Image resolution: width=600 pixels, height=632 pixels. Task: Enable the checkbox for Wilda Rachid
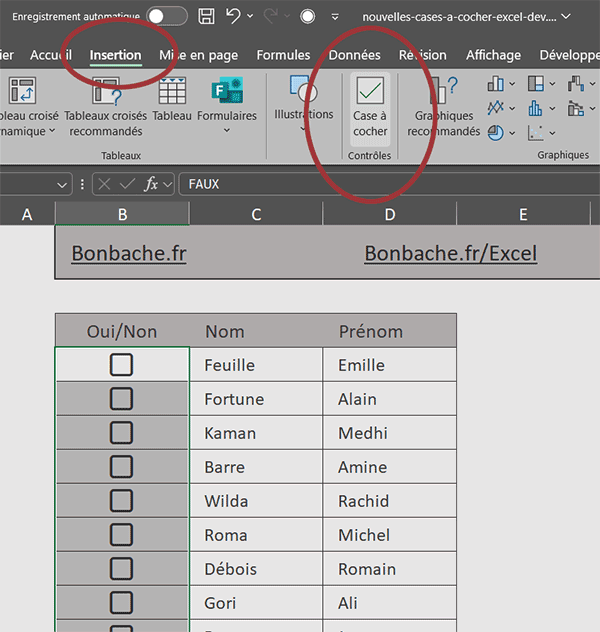point(121,501)
